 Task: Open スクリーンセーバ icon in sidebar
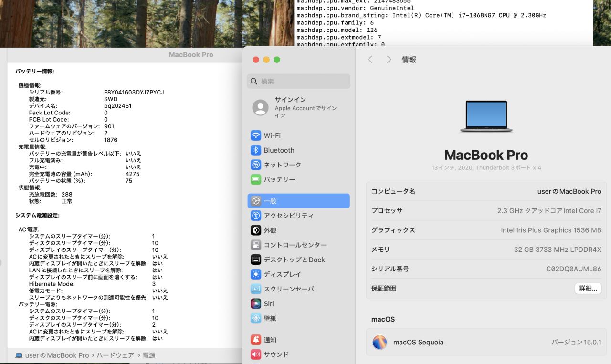(256, 289)
